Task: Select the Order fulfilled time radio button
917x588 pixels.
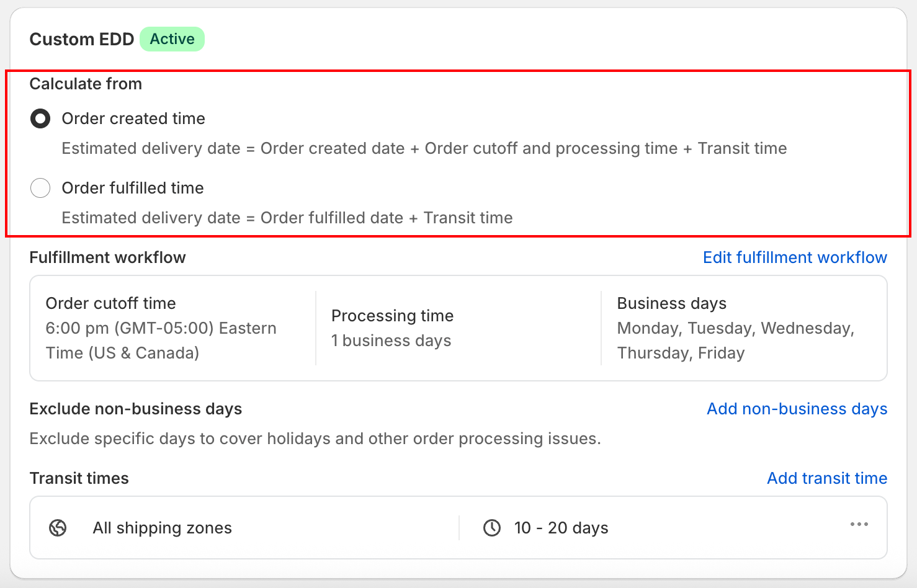Action: pyautogui.click(x=40, y=188)
